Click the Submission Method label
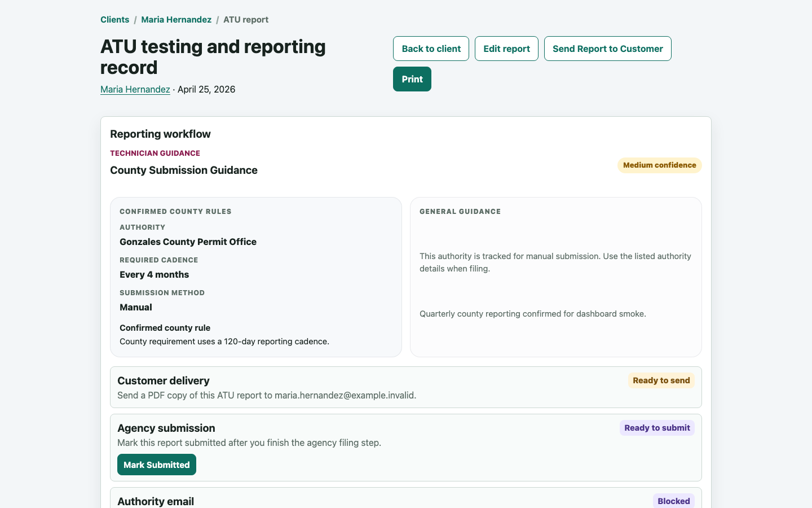 click(162, 293)
